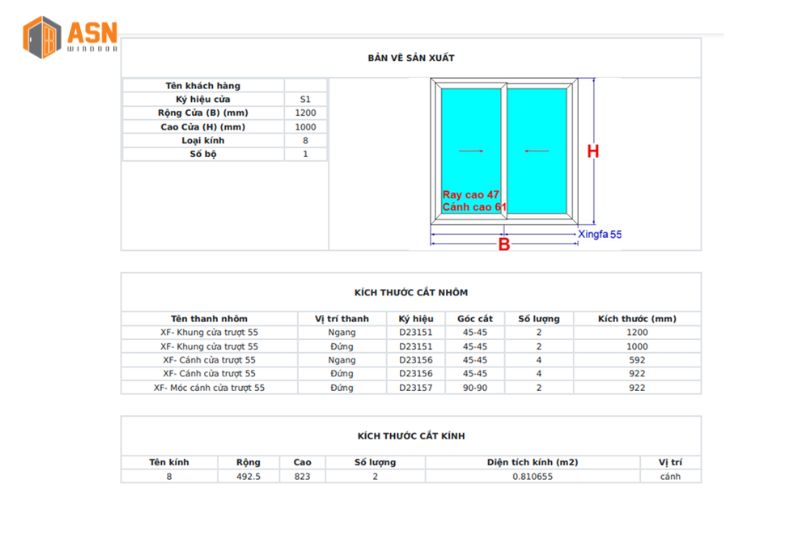Click the 'Diện tích kính (m2)' header
Image resolution: width=800 pixels, height=533 pixels.
pyautogui.click(x=533, y=462)
